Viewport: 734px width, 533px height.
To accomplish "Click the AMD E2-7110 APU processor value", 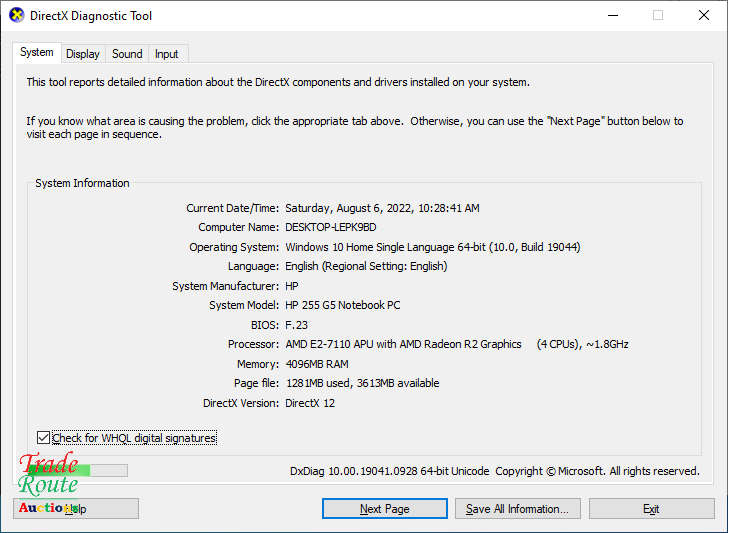I will click(x=457, y=344).
